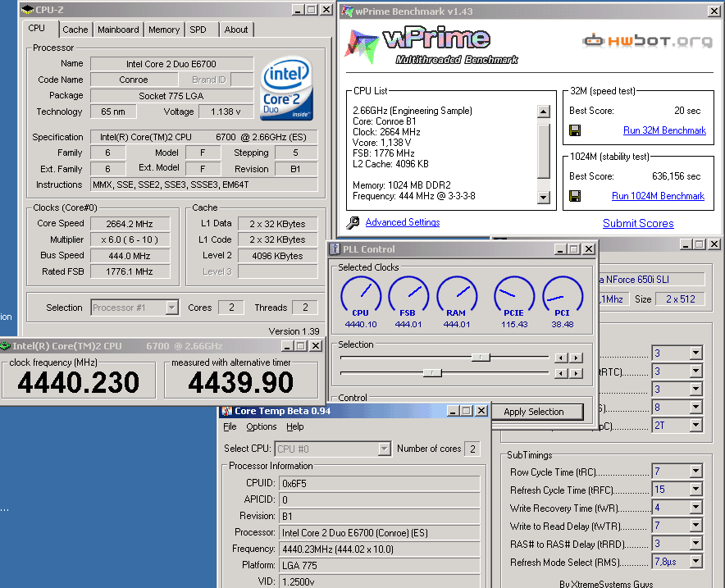Click the lower PLL slider's right arrow
Image resolution: width=725 pixels, height=588 pixels.
tap(576, 373)
